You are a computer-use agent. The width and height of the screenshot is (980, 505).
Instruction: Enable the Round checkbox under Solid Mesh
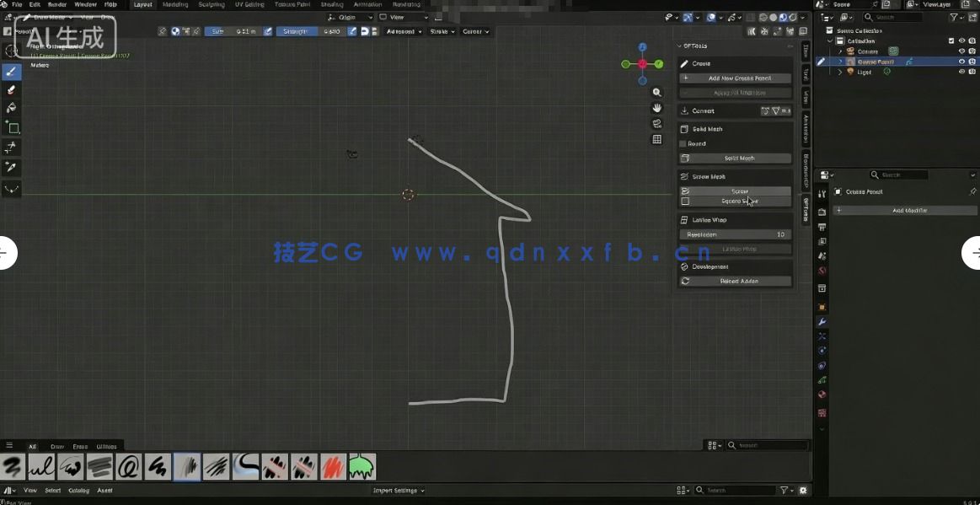683,142
